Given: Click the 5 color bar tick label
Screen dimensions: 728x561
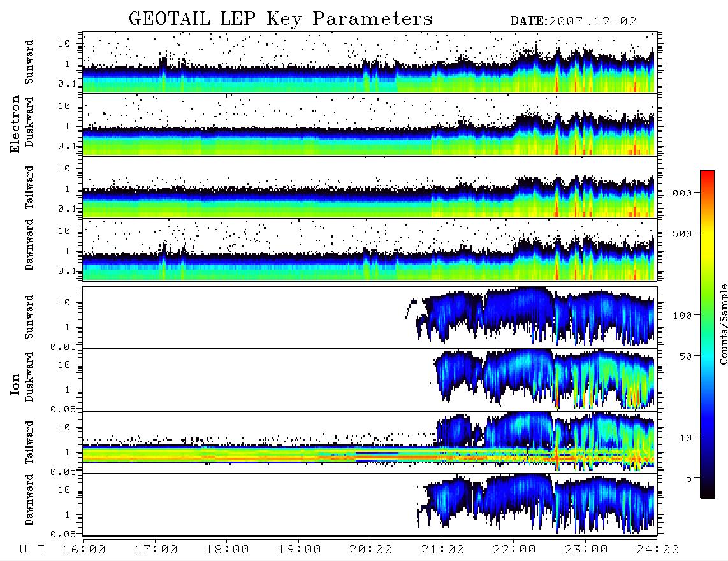Looking at the screenshot, I should [x=690, y=479].
